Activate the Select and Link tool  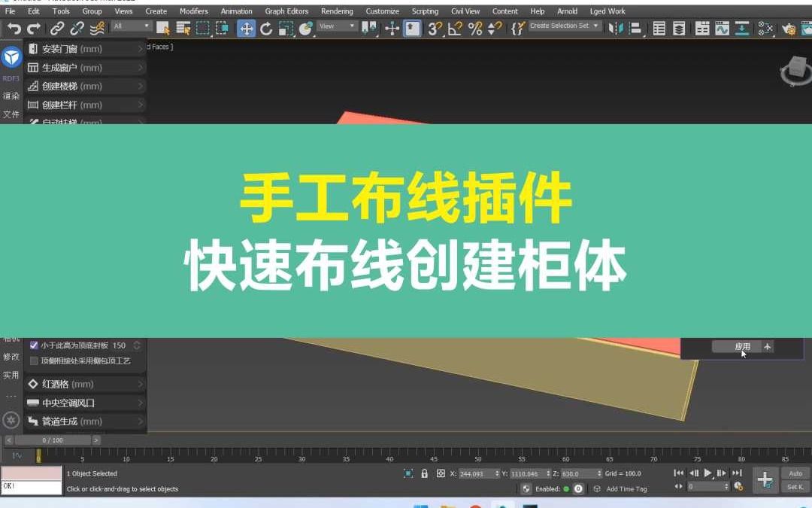coord(57,29)
